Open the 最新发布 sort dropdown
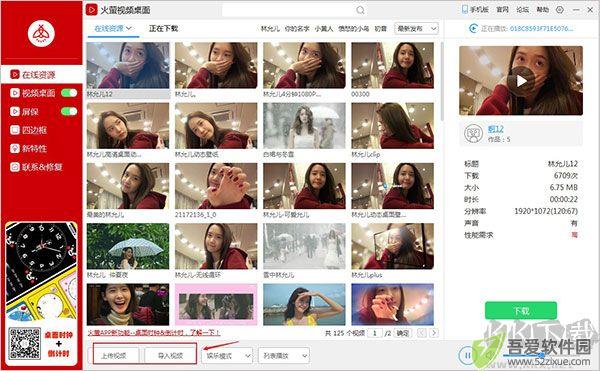600x371 pixels. (x=416, y=29)
